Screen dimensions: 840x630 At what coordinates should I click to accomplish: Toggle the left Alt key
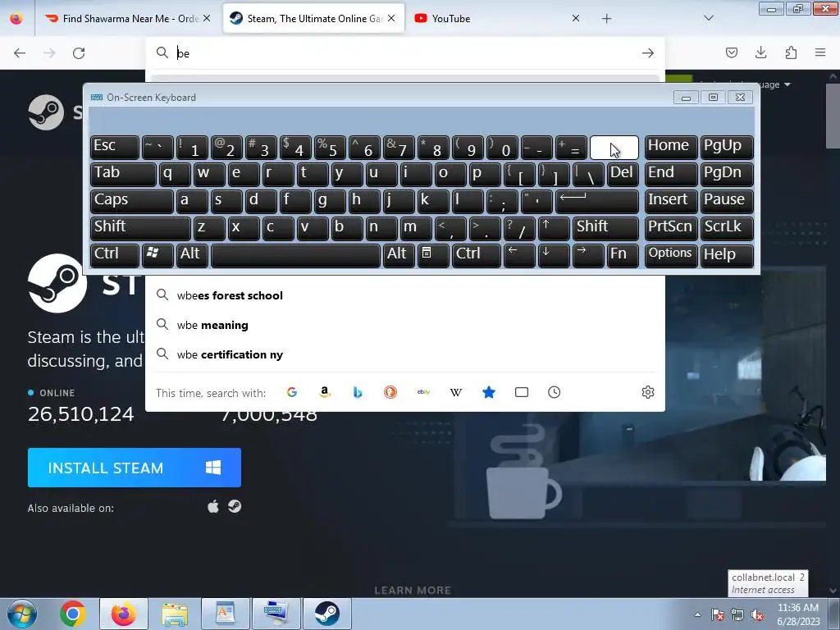click(x=192, y=255)
